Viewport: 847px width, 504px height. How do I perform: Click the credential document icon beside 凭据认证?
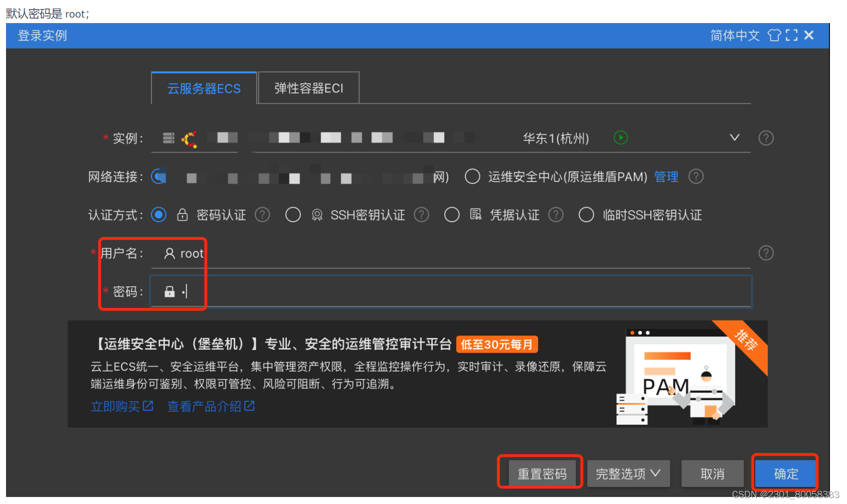click(476, 215)
